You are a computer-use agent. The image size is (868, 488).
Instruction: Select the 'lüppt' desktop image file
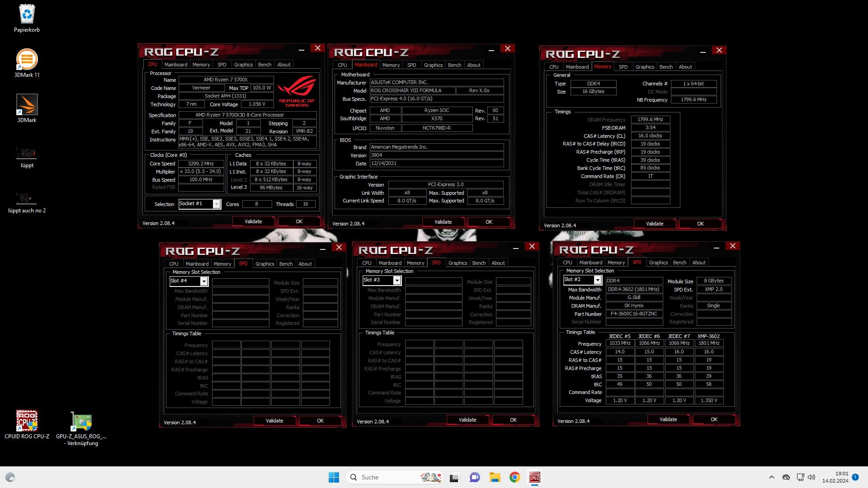coord(27,157)
